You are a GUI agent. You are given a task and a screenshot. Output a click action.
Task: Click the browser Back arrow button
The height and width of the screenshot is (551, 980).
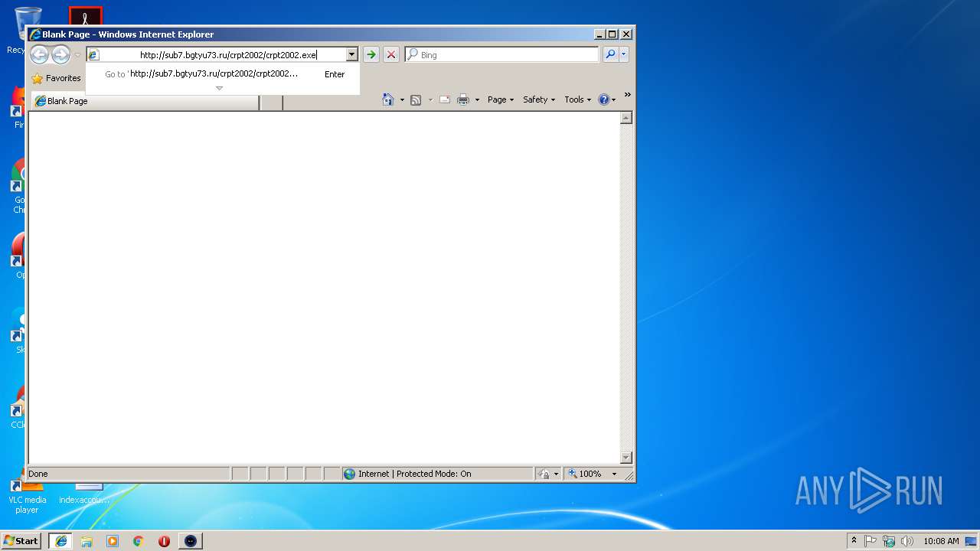pos(40,54)
